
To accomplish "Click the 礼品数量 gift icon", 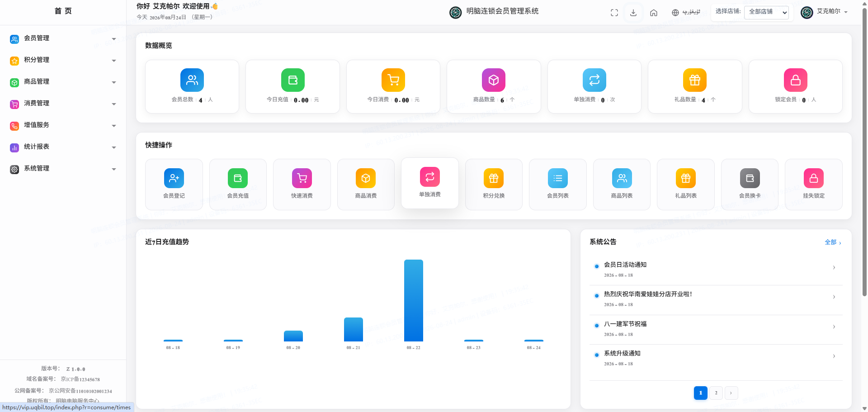I will [x=695, y=80].
